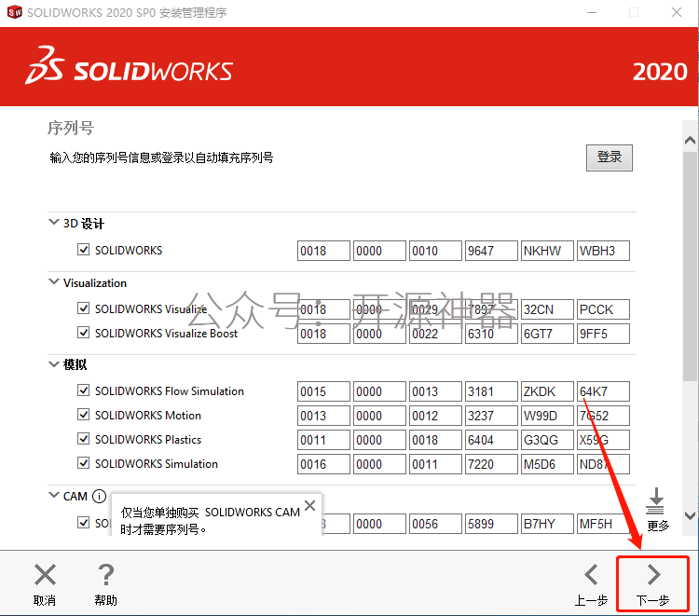The width and height of the screenshot is (699, 616).
Task: Click Motion serial field W99D
Action: tap(547, 416)
